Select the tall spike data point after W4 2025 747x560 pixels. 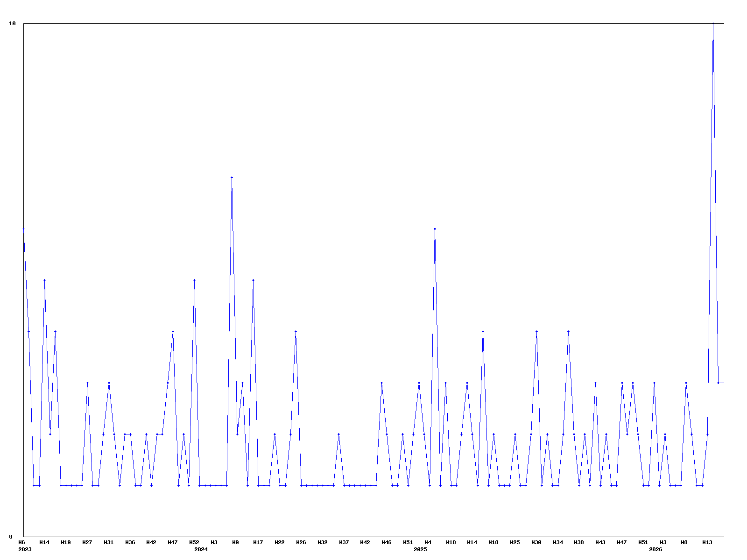click(x=435, y=229)
